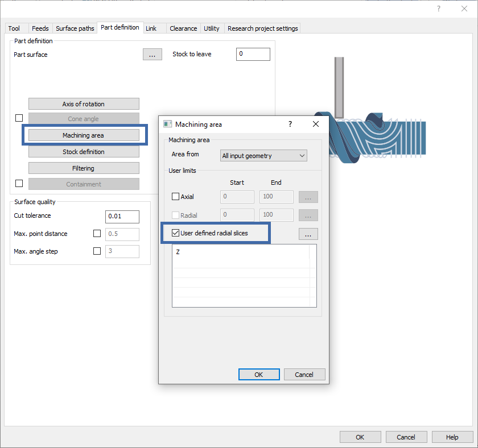This screenshot has width=478, height=448.
Task: Open the Clearance tab
Action: point(183,28)
